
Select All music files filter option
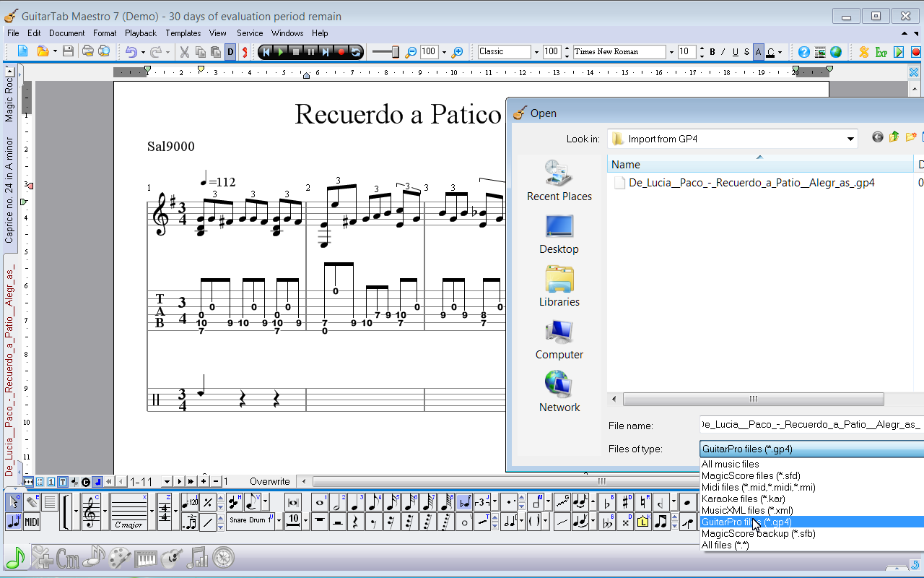pyautogui.click(x=812, y=464)
